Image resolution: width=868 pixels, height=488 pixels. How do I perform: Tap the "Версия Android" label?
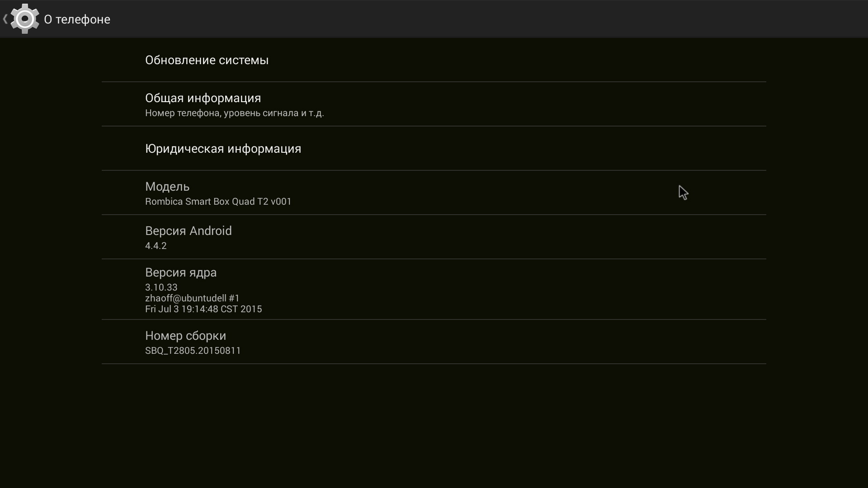tap(188, 231)
